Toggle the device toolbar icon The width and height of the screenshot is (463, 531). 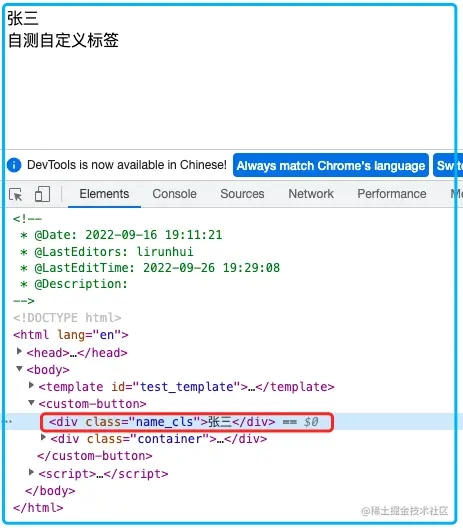coord(42,194)
